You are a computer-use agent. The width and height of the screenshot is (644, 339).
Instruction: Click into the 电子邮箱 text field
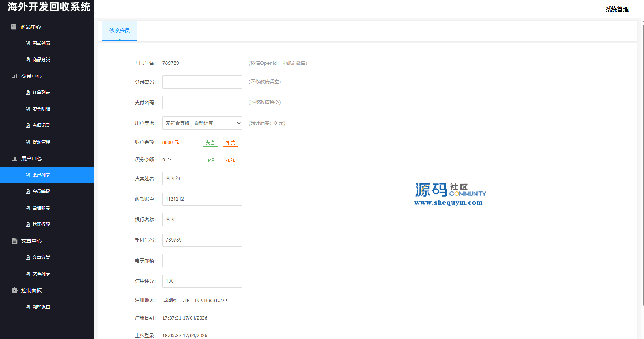202,261
